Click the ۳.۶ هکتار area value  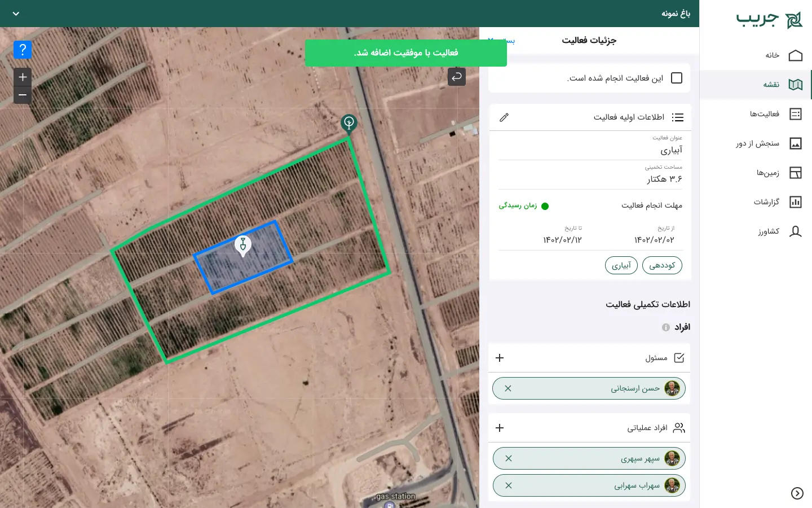coord(664,179)
